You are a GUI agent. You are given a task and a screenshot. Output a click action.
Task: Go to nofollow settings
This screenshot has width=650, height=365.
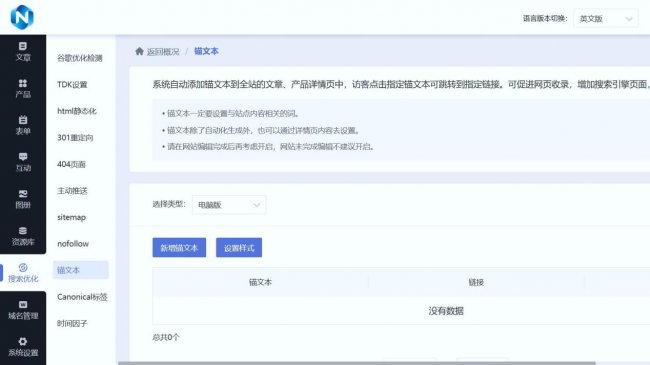[73, 244]
